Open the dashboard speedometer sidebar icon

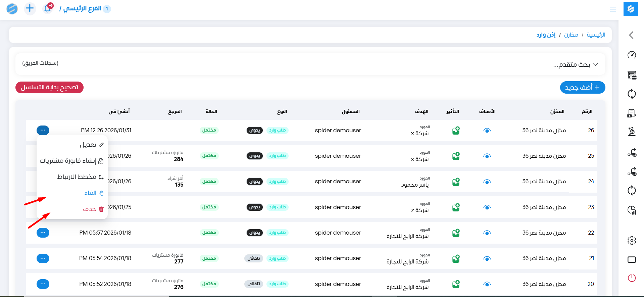pyautogui.click(x=632, y=55)
